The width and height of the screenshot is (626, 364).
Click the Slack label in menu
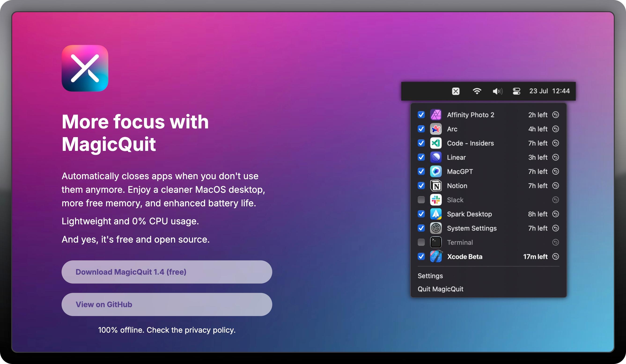[455, 200]
